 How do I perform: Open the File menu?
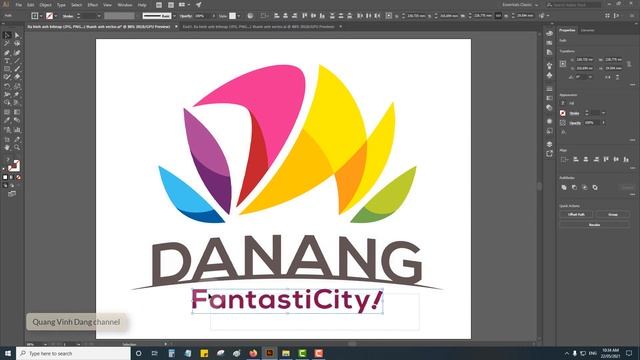pyautogui.click(x=18, y=5)
